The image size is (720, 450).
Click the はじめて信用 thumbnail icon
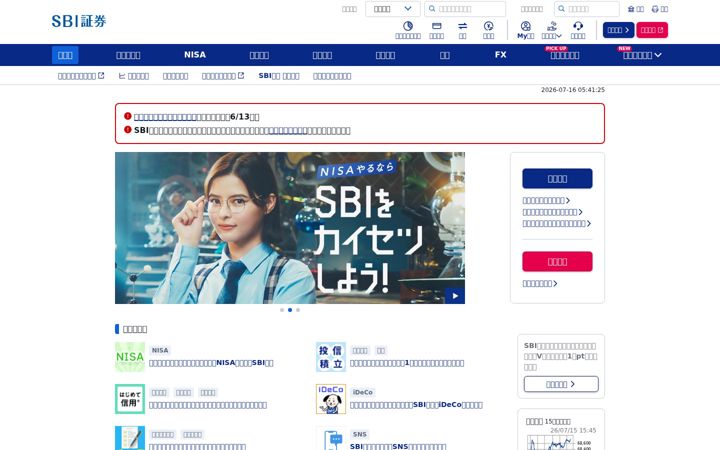pos(130,399)
